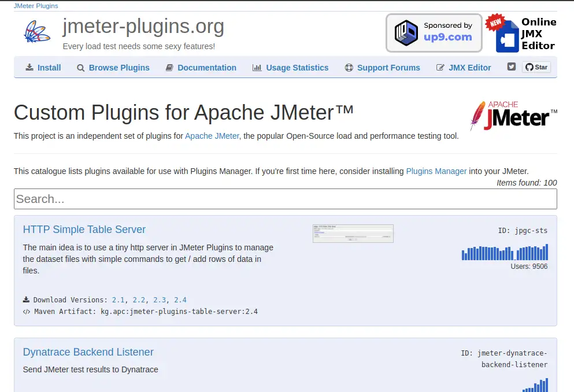Screen dimensions: 574x392
Task: Click the 'ID: jpgc-sts' text
Action: (523, 231)
